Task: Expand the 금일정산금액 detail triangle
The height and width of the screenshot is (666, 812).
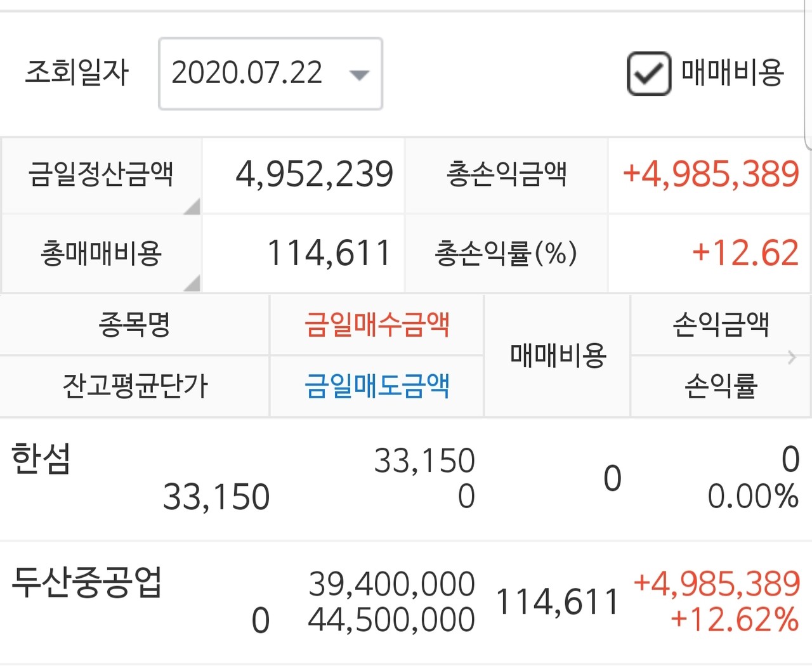Action: (193, 206)
